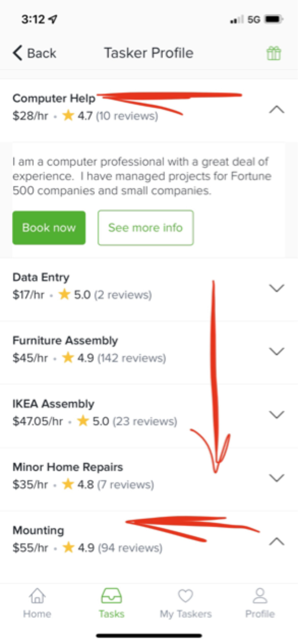Open the Home icon in bottom bar
Image resolution: width=298 pixels, height=644 pixels.
tap(37, 596)
